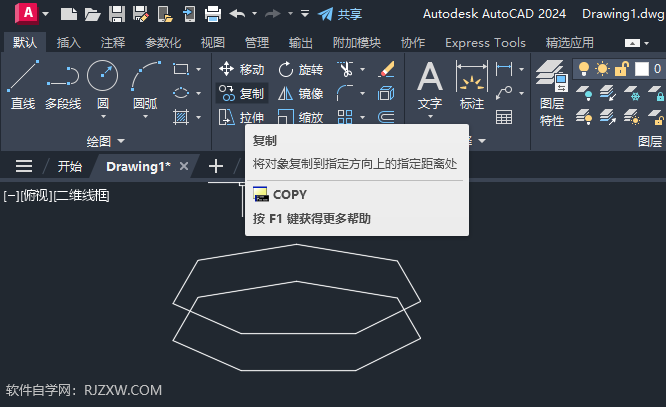Select the 多段线 polyline tool
This screenshot has height=407, width=666.
pyautogui.click(x=63, y=85)
